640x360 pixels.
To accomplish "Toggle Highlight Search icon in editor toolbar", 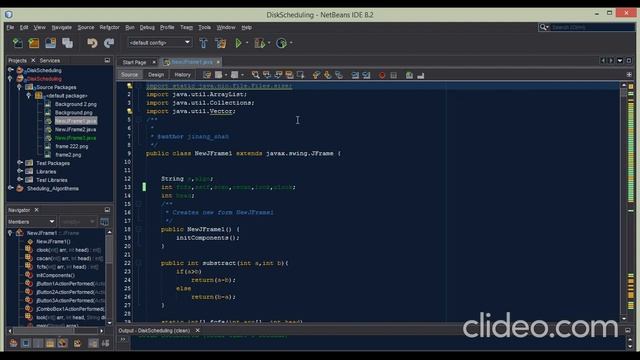I will click(x=289, y=75).
